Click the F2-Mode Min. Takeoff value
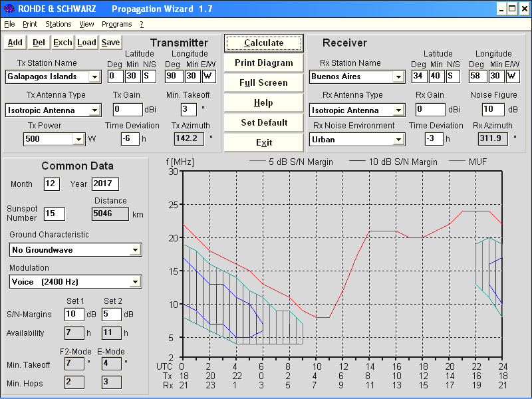Image resolution: width=532 pixels, height=399 pixels. 74,364
